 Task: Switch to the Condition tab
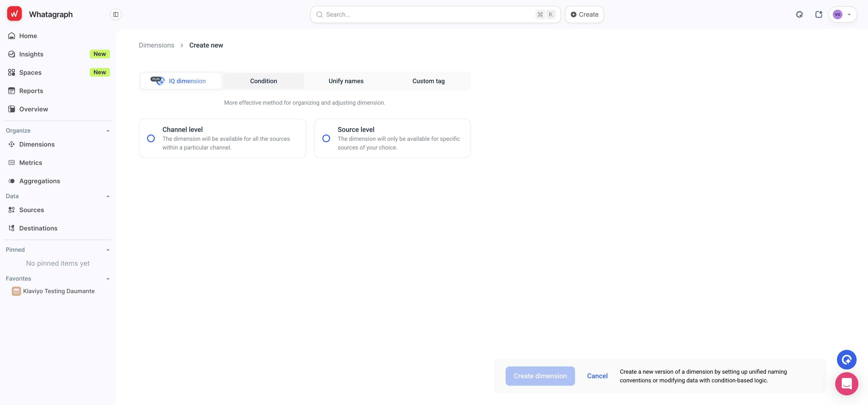point(264,81)
